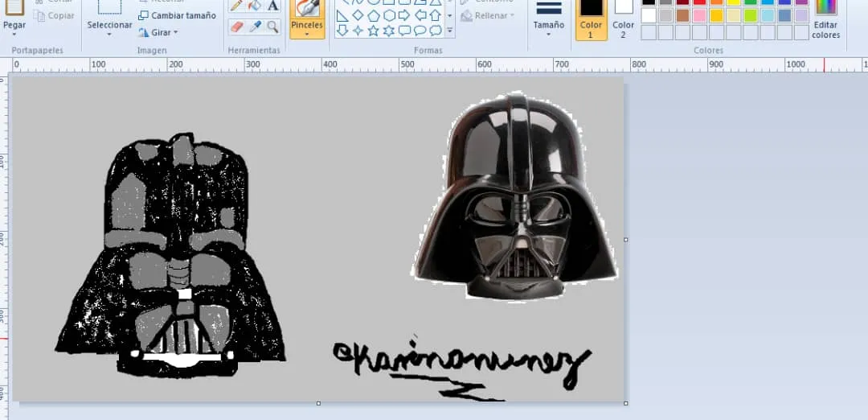Click the bottom-edge canvas resize handle
The image size is (868, 420).
coord(318,403)
